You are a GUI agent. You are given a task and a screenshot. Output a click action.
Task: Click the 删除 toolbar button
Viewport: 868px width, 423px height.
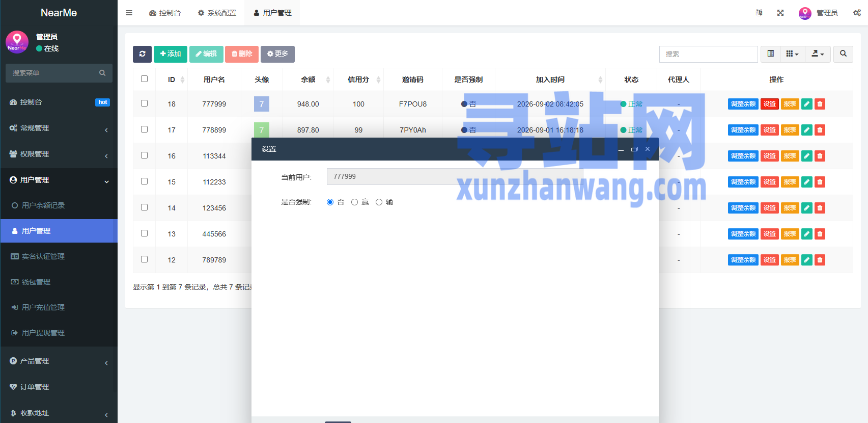click(x=242, y=54)
